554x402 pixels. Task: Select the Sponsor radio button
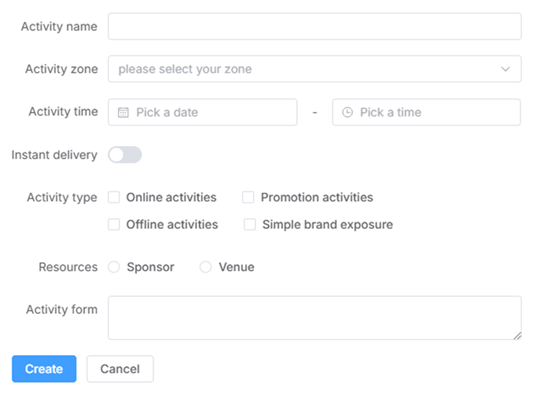tap(114, 267)
